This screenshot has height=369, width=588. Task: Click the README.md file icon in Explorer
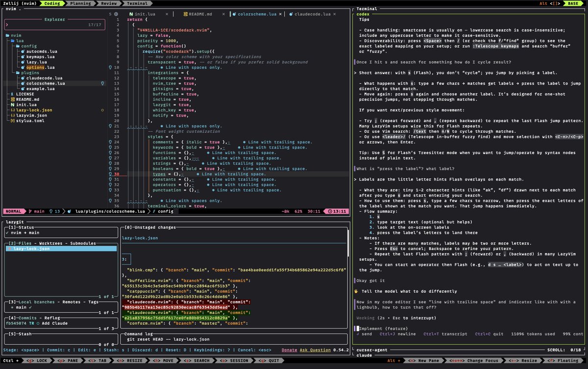[12, 99]
